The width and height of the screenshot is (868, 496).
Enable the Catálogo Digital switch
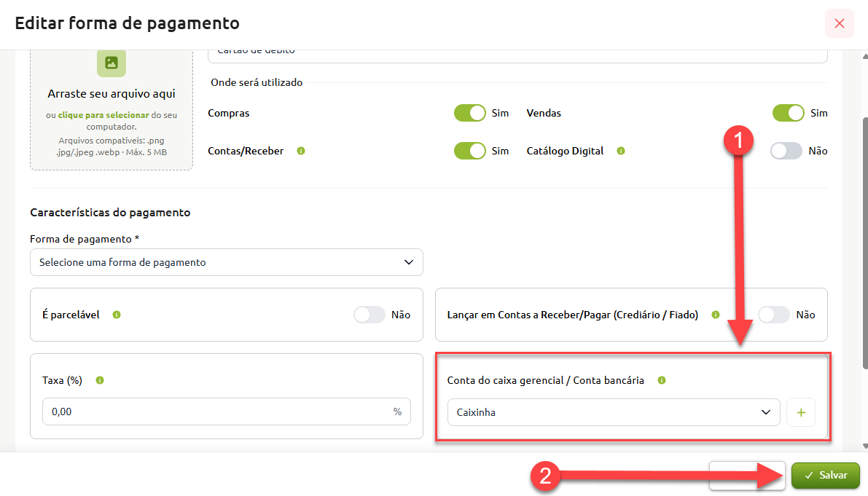pos(786,151)
